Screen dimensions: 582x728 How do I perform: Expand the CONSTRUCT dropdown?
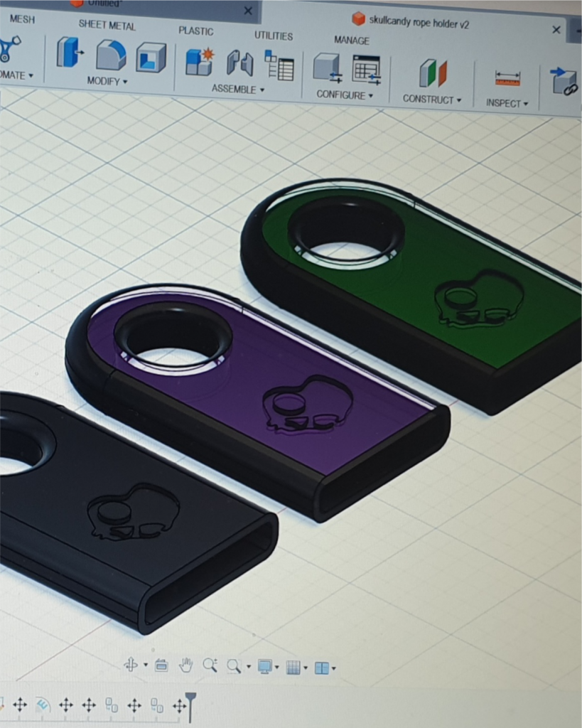(x=431, y=100)
